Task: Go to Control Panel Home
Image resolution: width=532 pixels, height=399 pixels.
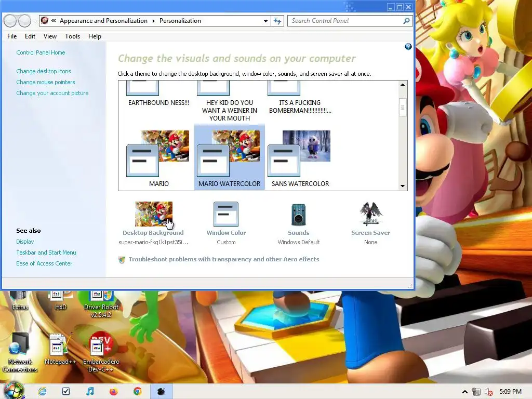Action: point(41,52)
